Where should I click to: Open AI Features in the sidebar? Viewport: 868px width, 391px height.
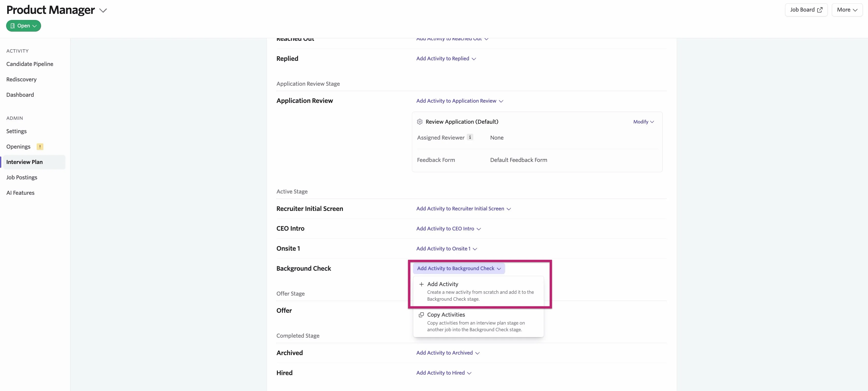pyautogui.click(x=20, y=193)
